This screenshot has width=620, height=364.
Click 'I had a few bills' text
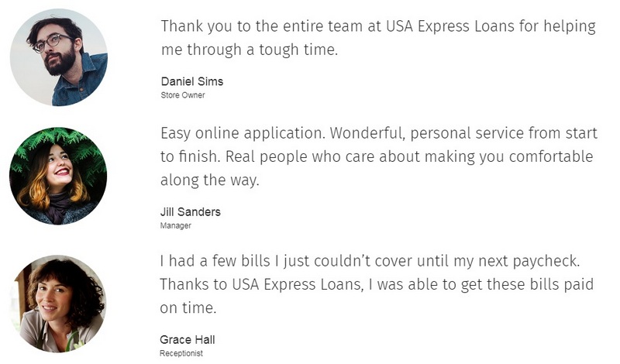215,261
